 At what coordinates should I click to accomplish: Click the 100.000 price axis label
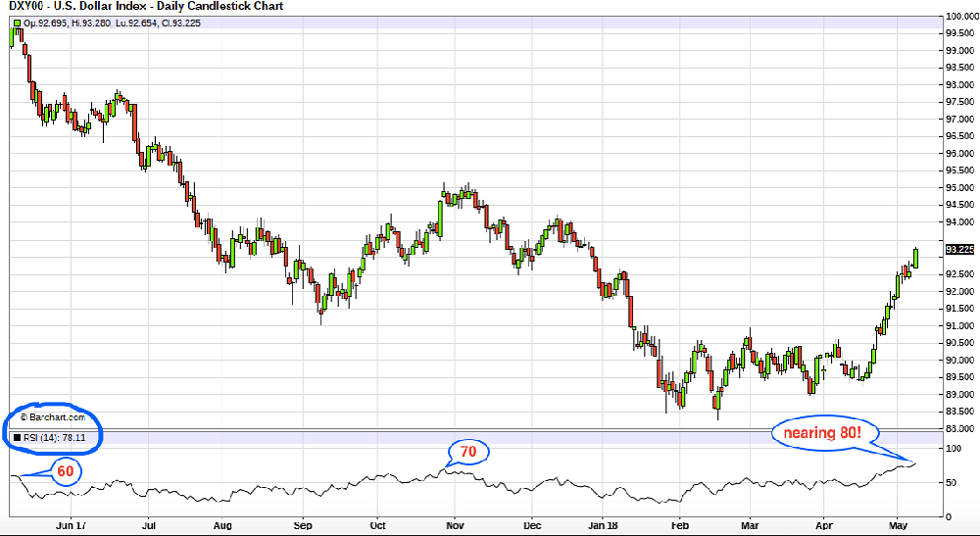coord(959,16)
